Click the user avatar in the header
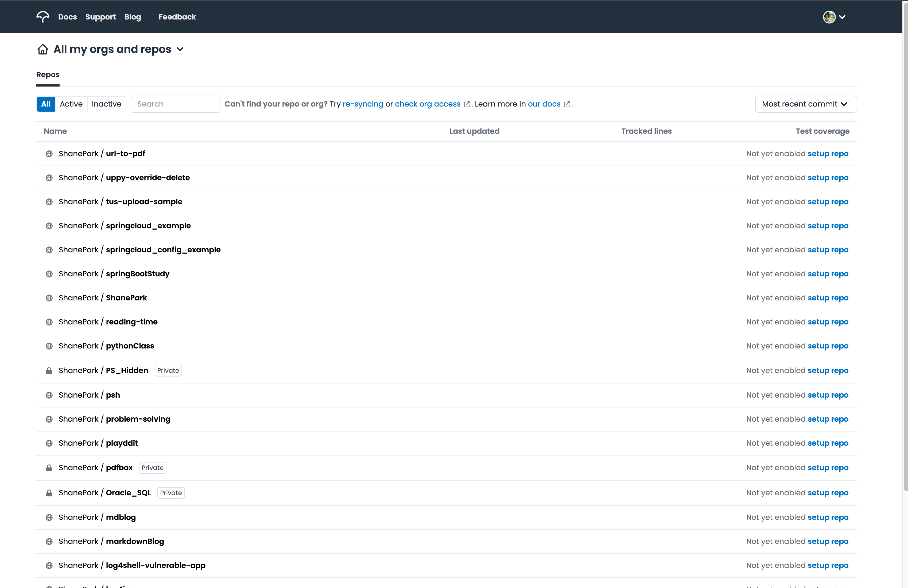 click(829, 17)
